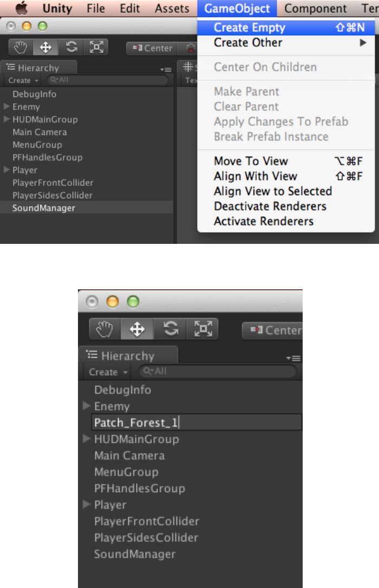379x588 pixels.
Task: Select Hand tool above the Patch_Forest_1 hierarchy
Action: pyautogui.click(x=104, y=329)
